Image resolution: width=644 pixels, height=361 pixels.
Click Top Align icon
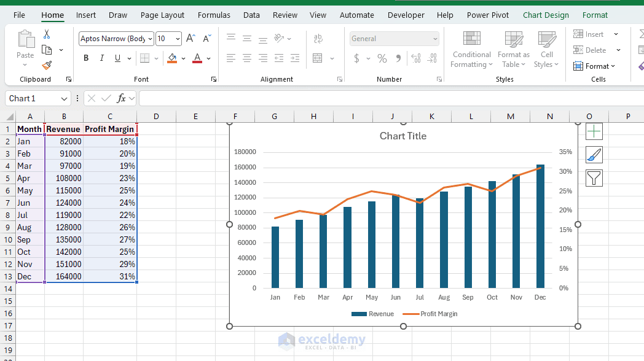pyautogui.click(x=231, y=39)
